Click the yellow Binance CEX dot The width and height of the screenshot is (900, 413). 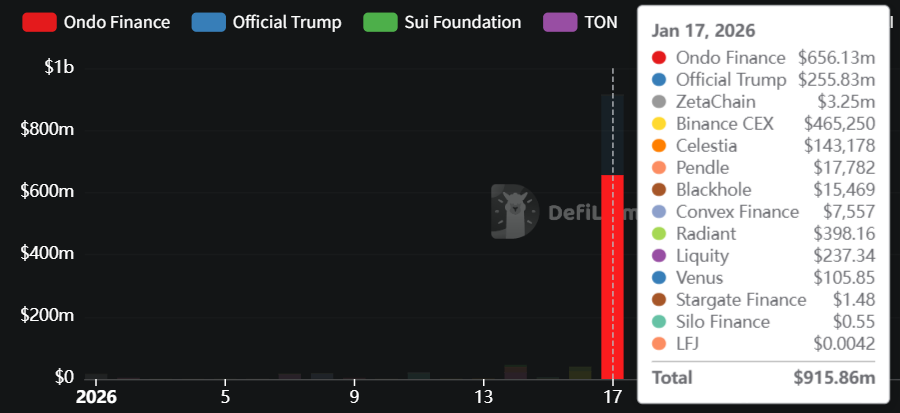(x=658, y=124)
